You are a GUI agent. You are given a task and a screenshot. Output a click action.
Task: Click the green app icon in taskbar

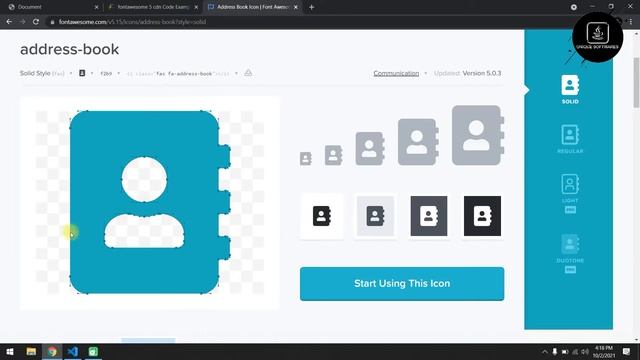93,351
